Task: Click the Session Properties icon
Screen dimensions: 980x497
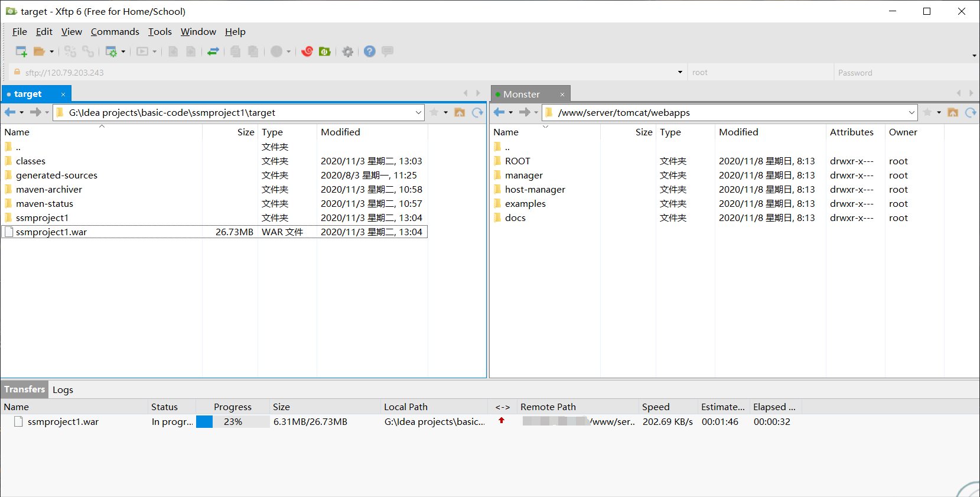Action: 111,51
